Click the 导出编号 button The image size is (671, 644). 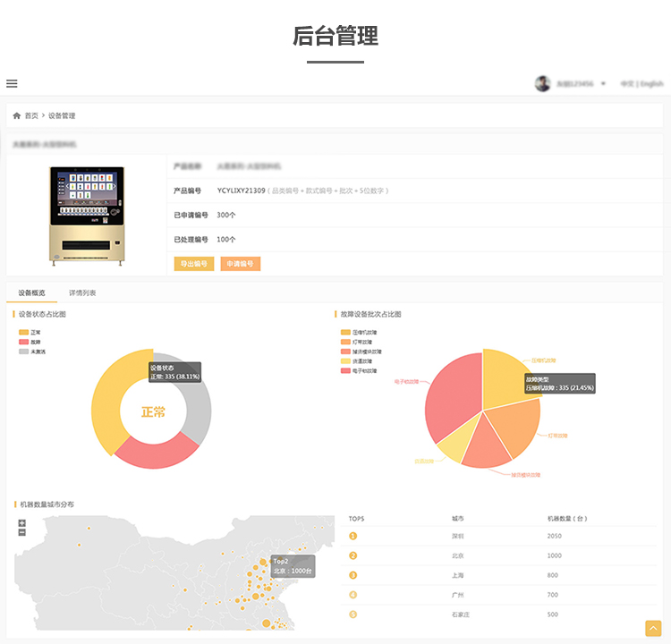193,264
